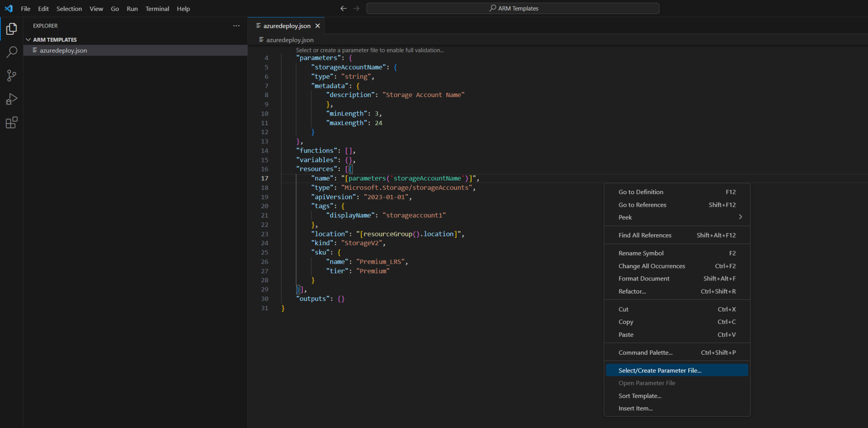868x428 pixels.
Task: Open the azuredeploy.json breadcrumb dropdown
Action: (289, 40)
